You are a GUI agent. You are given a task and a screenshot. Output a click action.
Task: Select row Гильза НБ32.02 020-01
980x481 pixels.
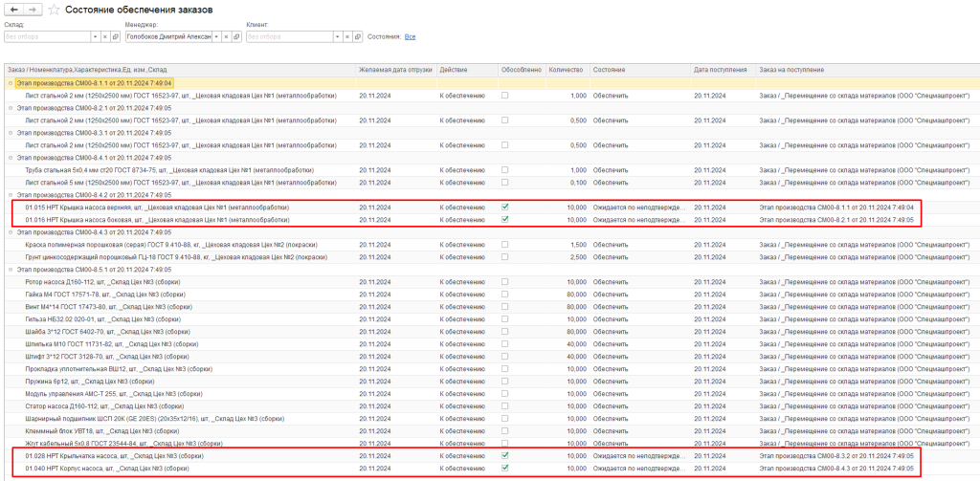point(491,319)
